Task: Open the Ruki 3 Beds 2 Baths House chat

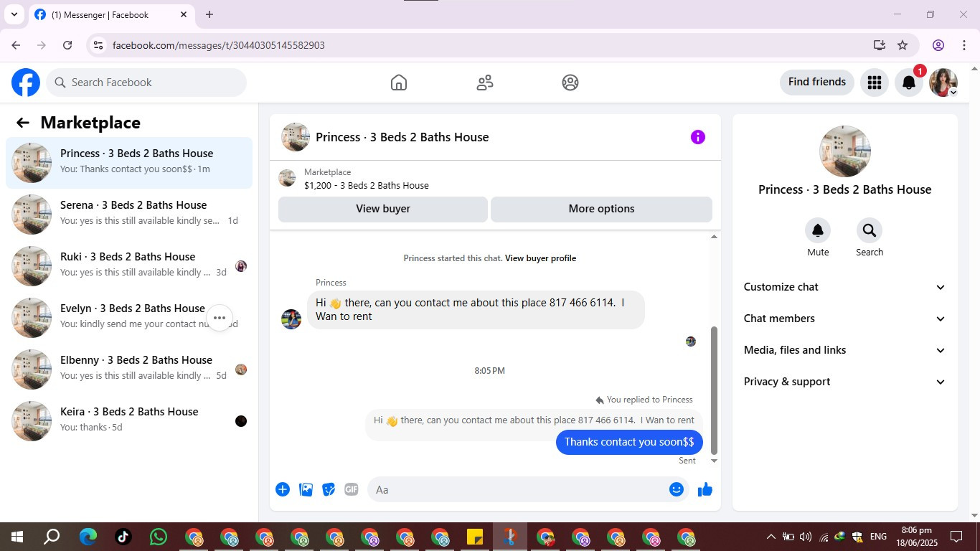Action: point(129,266)
